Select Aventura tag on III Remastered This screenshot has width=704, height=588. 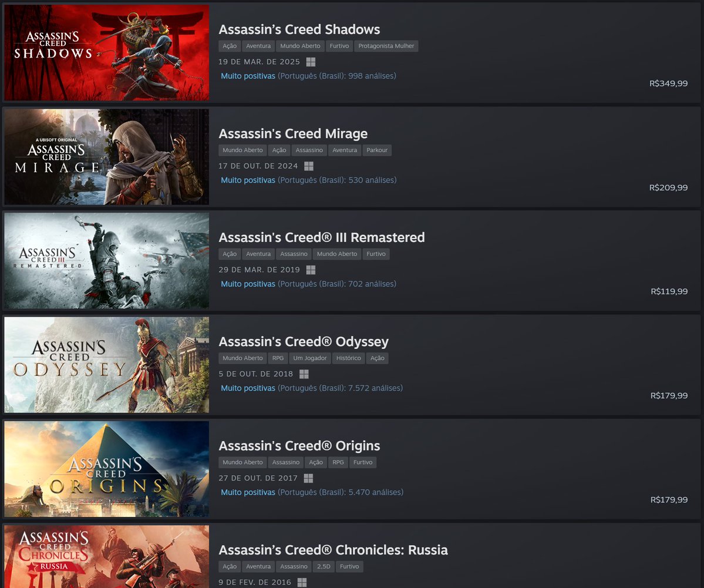point(258,254)
